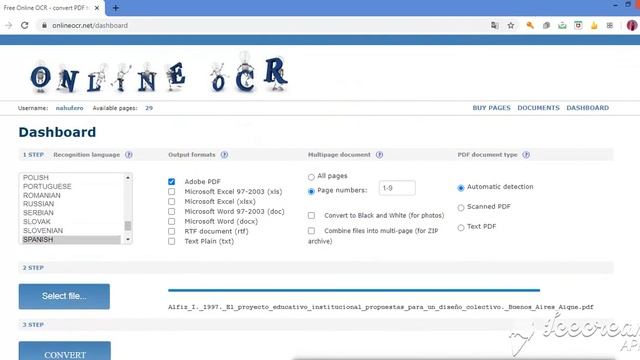This screenshot has width=640, height=360.
Task: Click the address bar URL
Action: pos(90,25)
